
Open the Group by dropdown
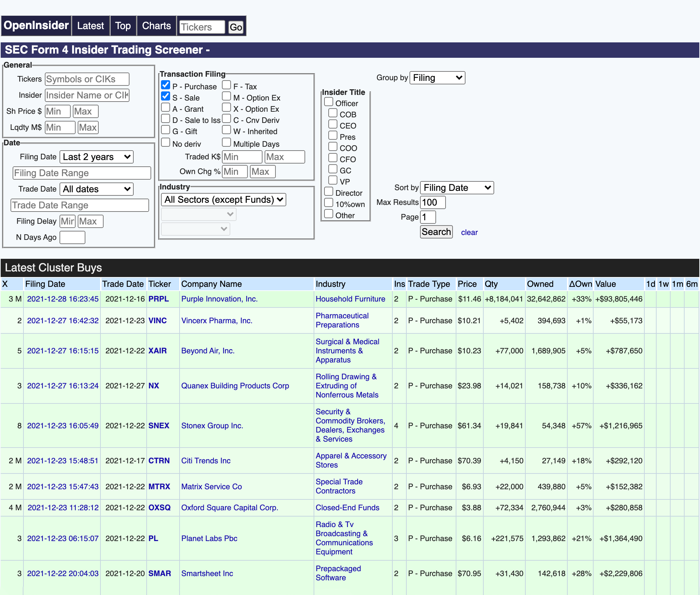437,78
